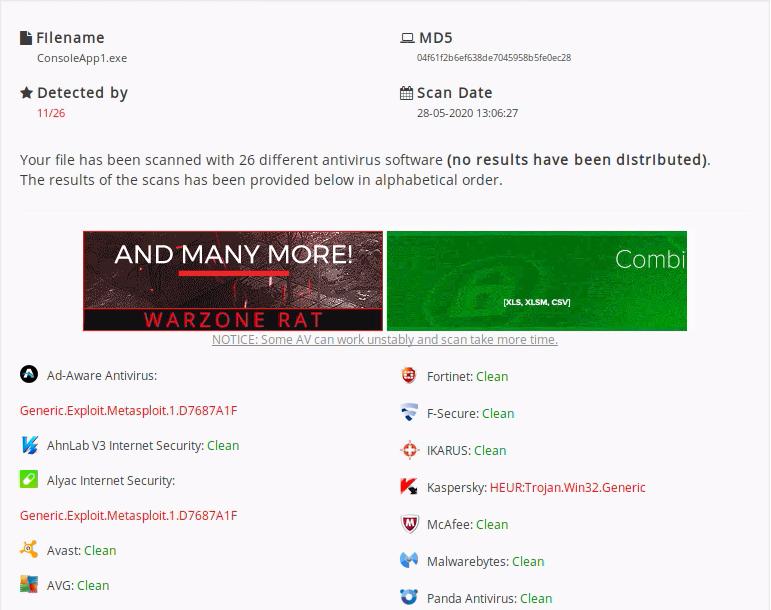Open the green XLS, XLSM, CSV banner ad

click(x=537, y=281)
